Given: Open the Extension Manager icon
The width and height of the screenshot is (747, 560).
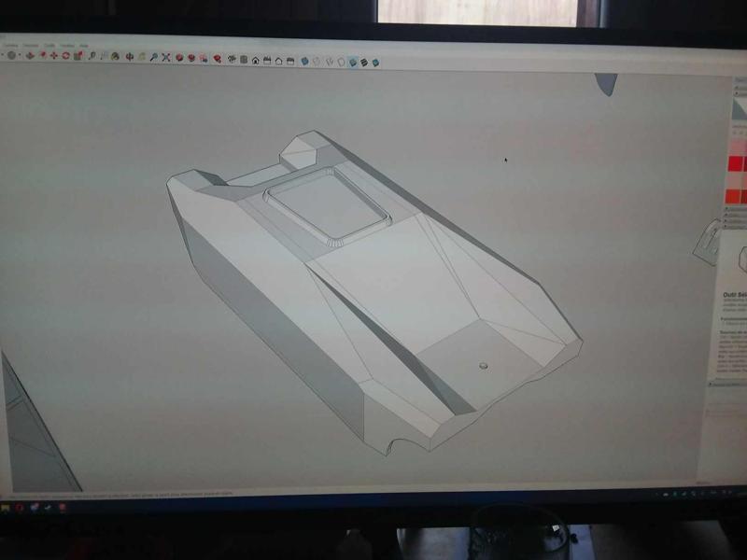Looking at the screenshot, I should click(x=218, y=59).
